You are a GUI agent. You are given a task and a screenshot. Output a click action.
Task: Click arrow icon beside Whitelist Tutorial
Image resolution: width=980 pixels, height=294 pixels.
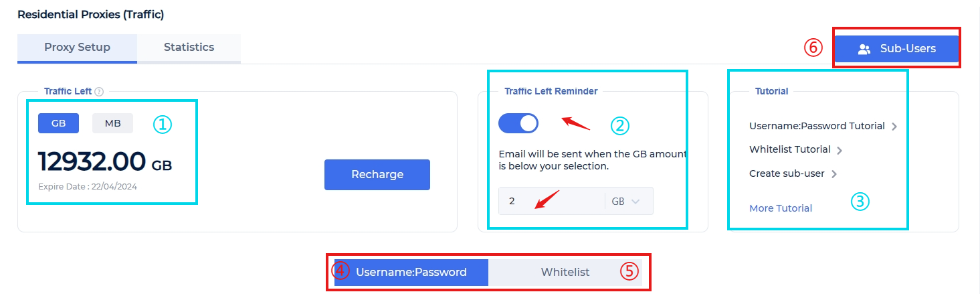[840, 150]
